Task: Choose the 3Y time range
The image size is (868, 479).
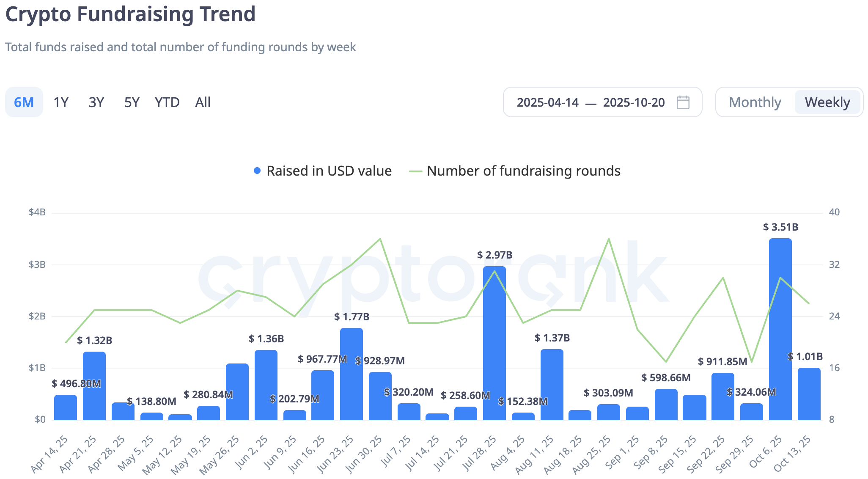Action: [x=96, y=102]
